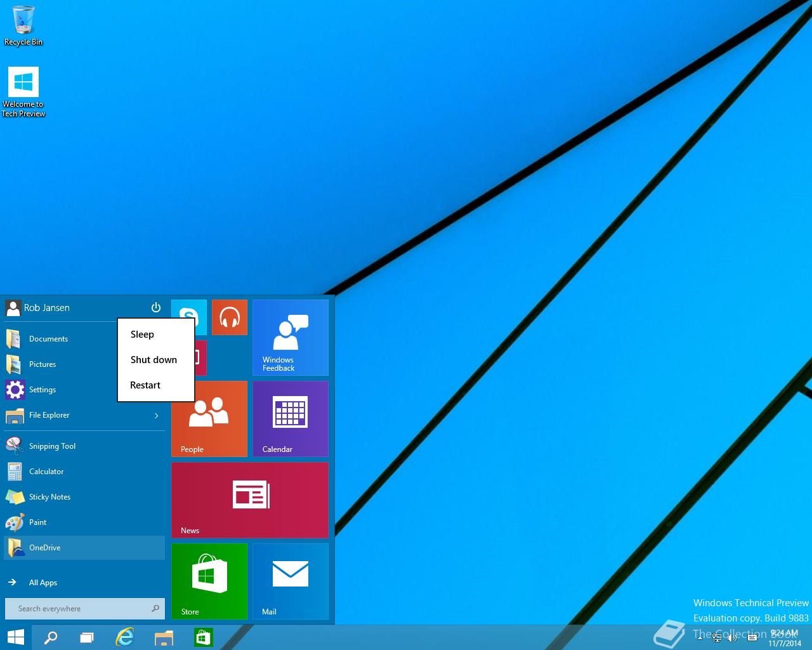Open Settings from Start menu list
Viewport: 812px width, 650px height.
click(60, 390)
